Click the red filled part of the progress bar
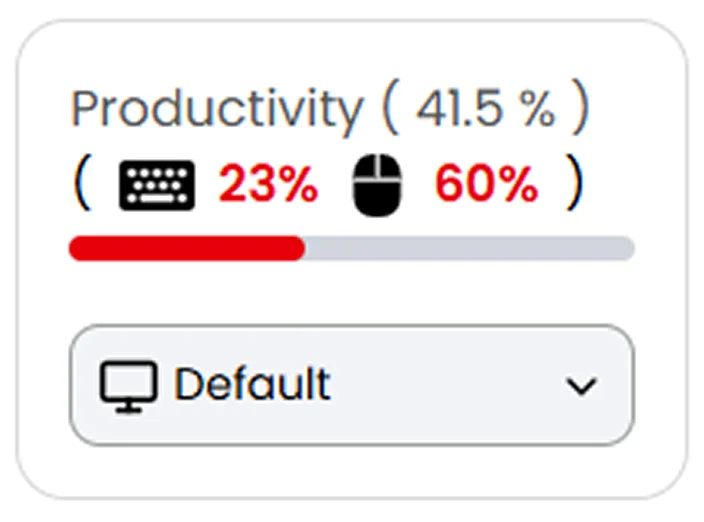The height and width of the screenshot is (522, 704). click(x=186, y=248)
